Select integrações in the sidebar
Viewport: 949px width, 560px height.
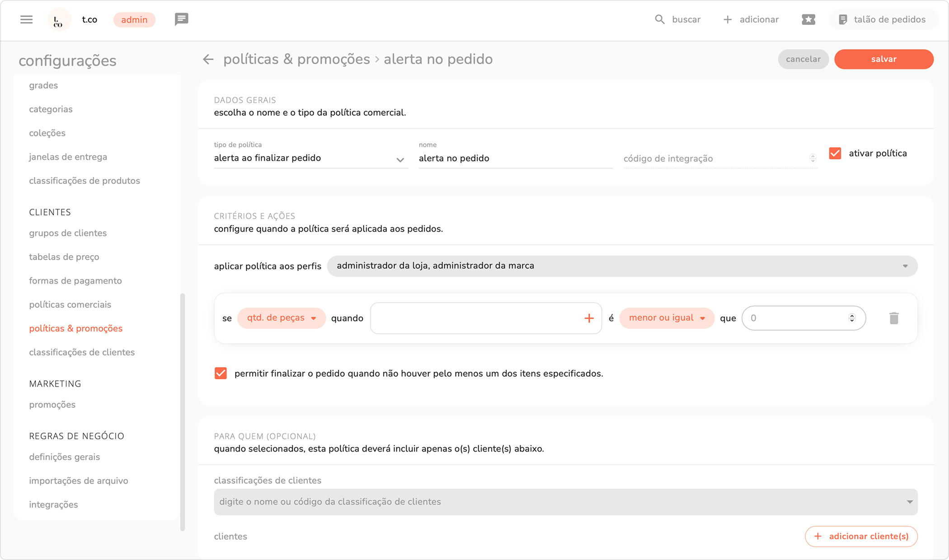click(53, 504)
